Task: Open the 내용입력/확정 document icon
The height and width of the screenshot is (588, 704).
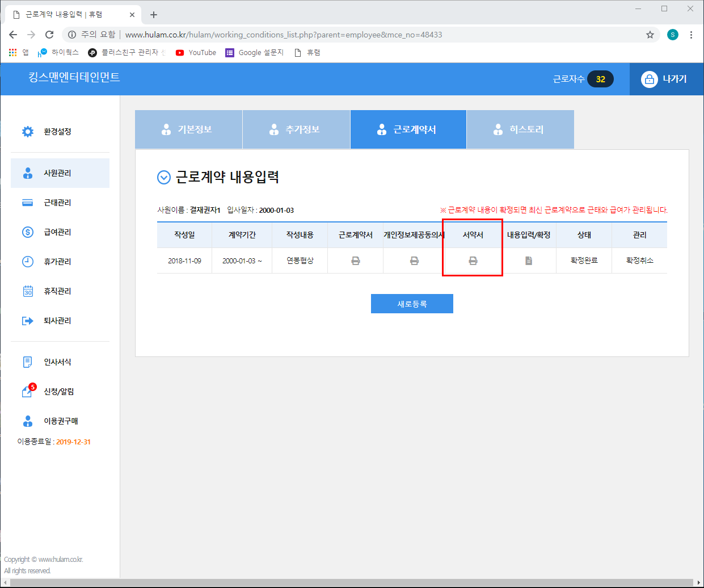Action: (x=529, y=261)
